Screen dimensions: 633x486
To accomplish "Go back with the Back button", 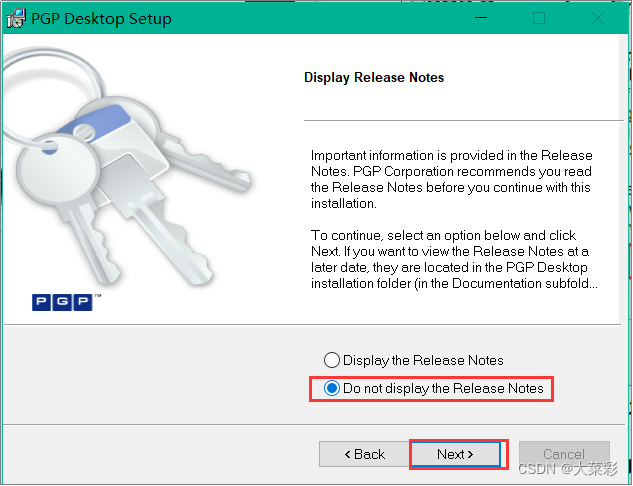I will click(x=364, y=454).
